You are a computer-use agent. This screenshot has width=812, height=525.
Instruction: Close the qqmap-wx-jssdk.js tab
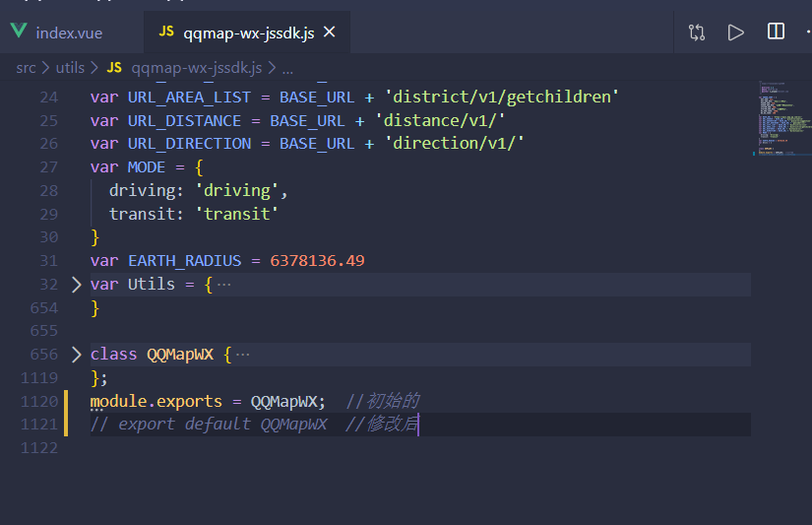click(330, 33)
